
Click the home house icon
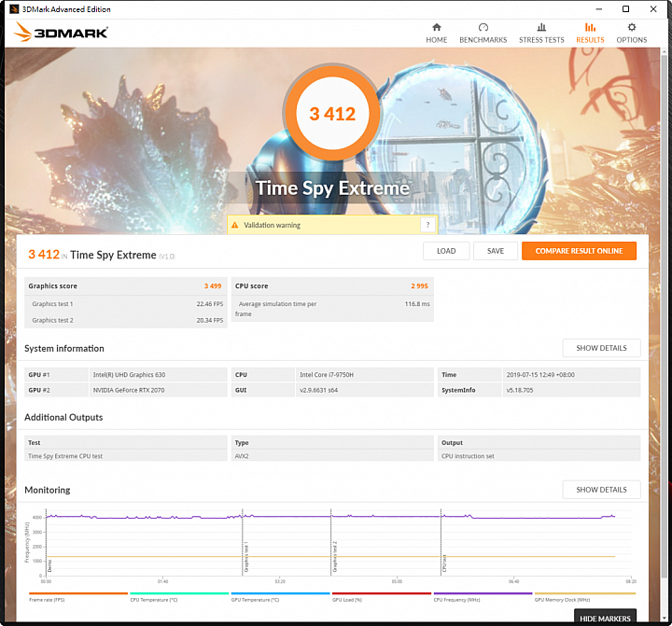pos(436,27)
